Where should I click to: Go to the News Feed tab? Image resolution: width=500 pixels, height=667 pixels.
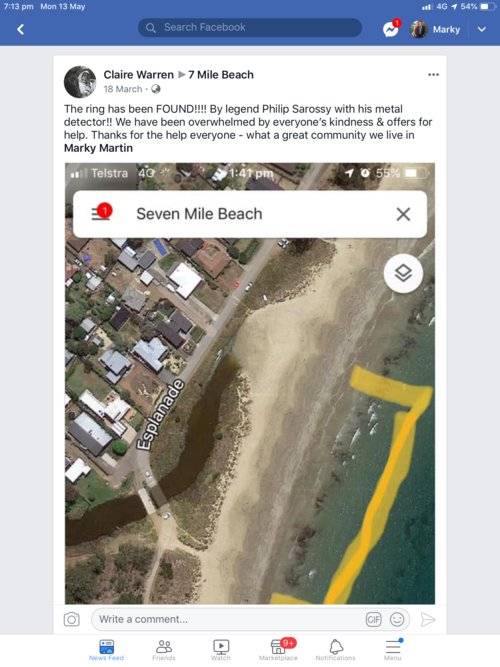click(106, 650)
